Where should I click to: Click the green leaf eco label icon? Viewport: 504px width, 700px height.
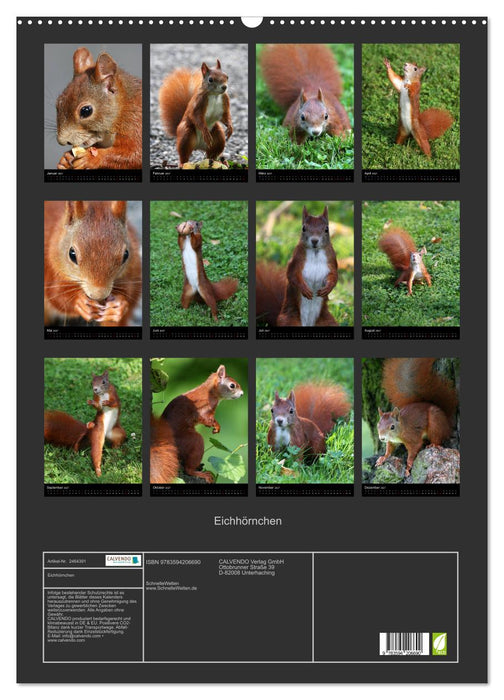pyautogui.click(x=439, y=643)
